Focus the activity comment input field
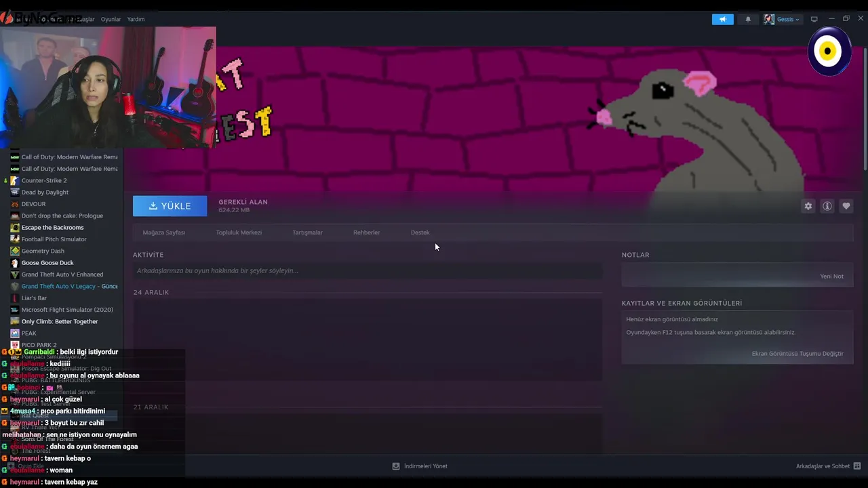This screenshot has height=488, width=868. tap(367, 270)
